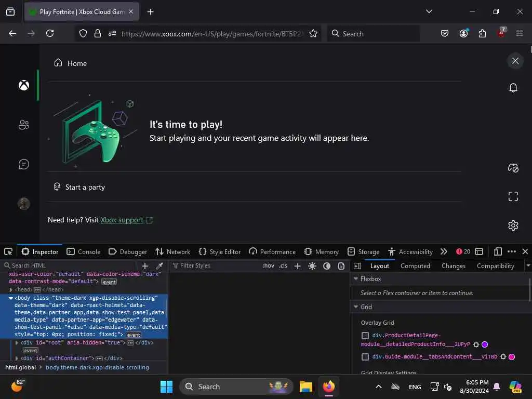This screenshot has height=399, width=532.
Task: Pick color from page with eyedropper
Action: [x=159, y=266]
